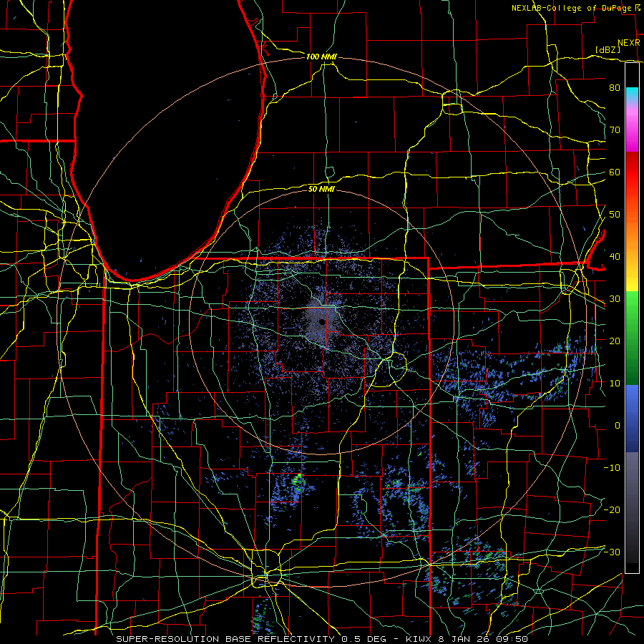Click the [dBZ] units label
This screenshot has height=644, width=644.
coord(608,49)
